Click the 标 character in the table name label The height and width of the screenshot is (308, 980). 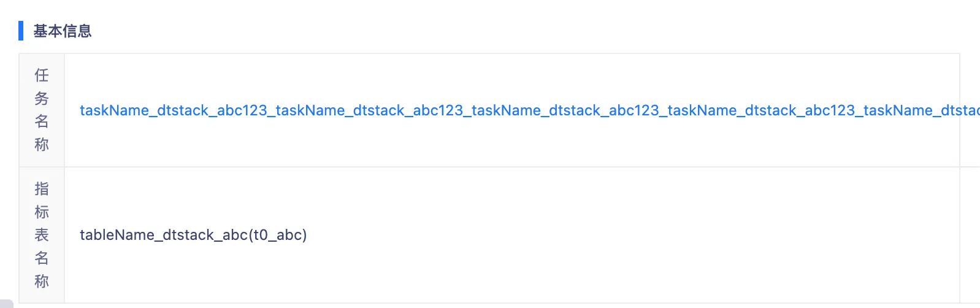tap(42, 212)
